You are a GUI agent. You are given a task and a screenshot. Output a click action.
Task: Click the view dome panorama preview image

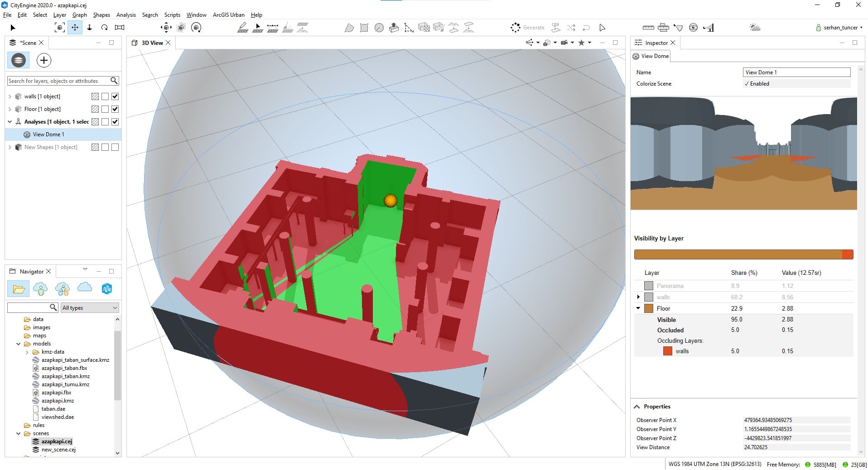click(x=743, y=153)
